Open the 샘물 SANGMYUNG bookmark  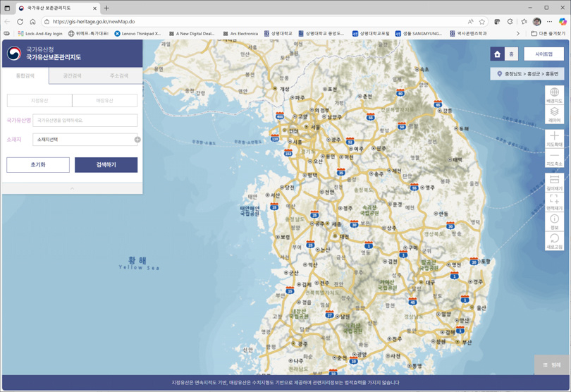419,34
